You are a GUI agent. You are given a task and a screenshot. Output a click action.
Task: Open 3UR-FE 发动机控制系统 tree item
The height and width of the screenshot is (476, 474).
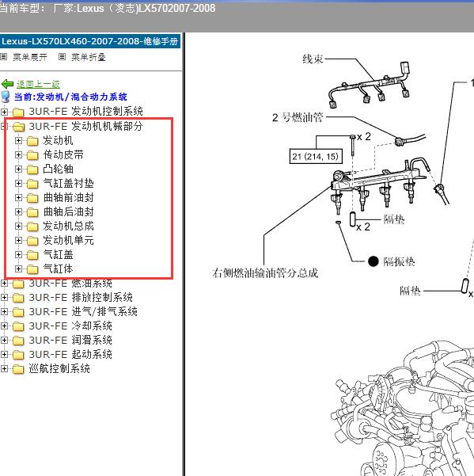point(85,112)
